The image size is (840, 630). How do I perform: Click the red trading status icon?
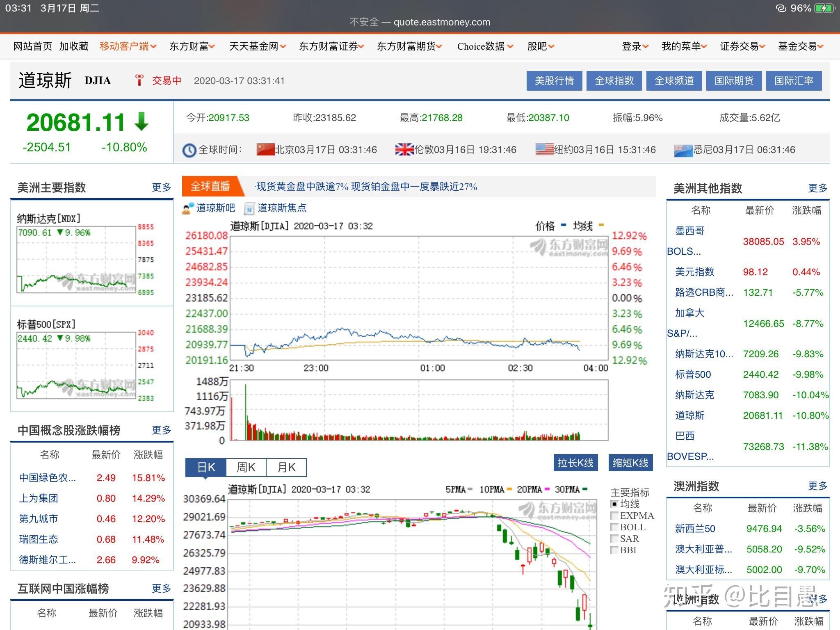point(139,80)
